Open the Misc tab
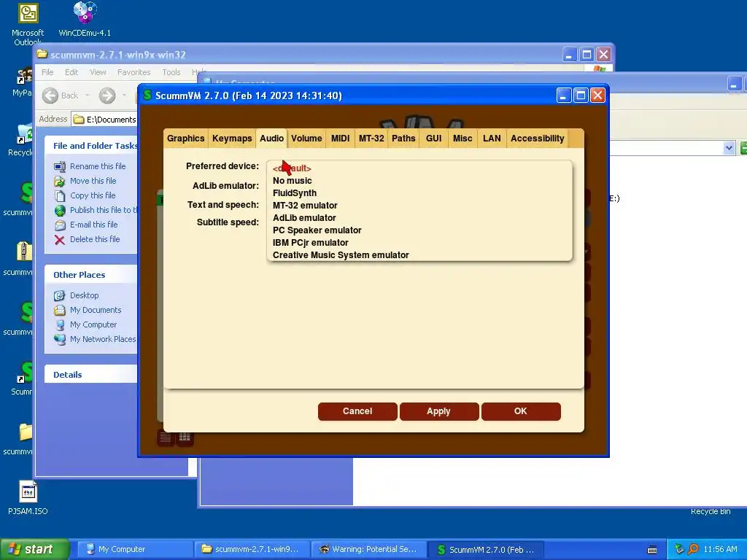747x560 pixels. point(462,138)
